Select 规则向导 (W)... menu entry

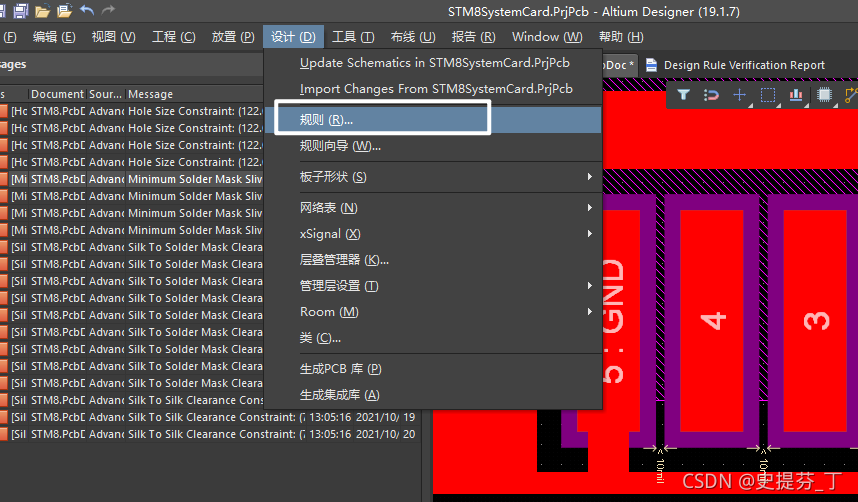[433, 146]
